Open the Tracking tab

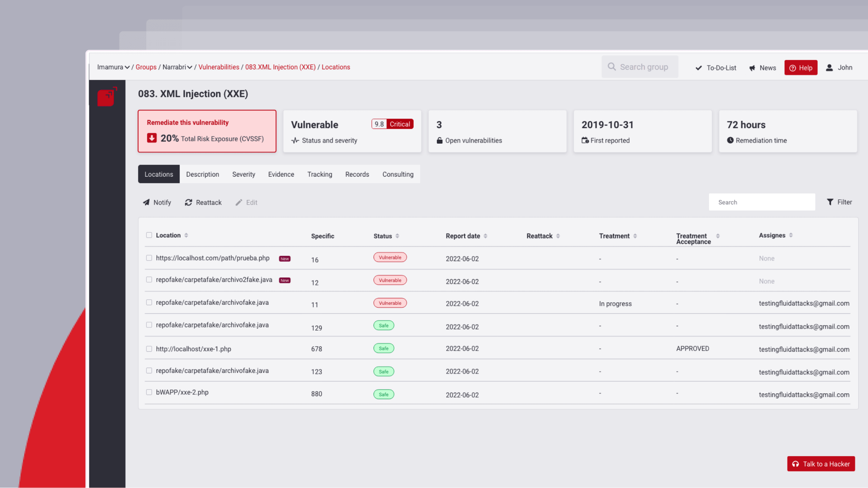[320, 174]
